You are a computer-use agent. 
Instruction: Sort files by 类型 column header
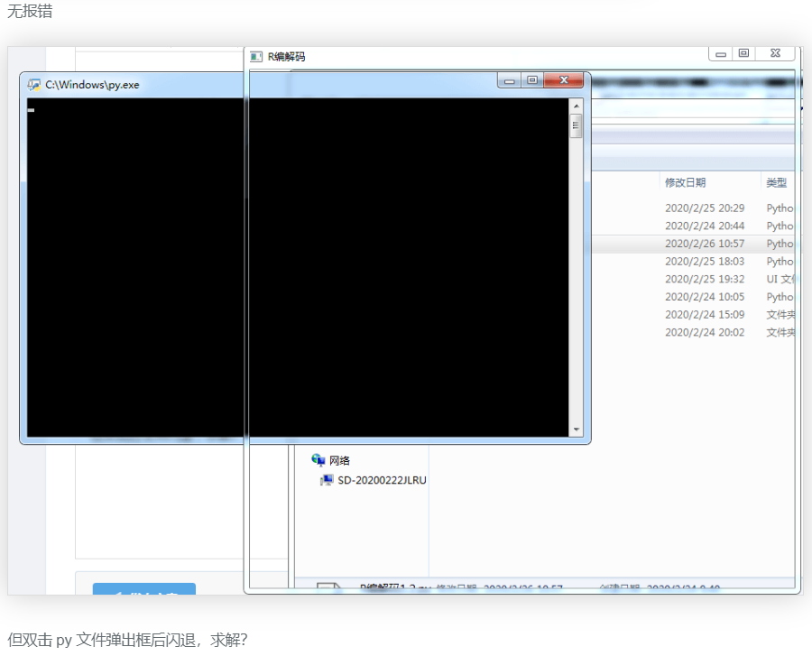[x=777, y=183]
